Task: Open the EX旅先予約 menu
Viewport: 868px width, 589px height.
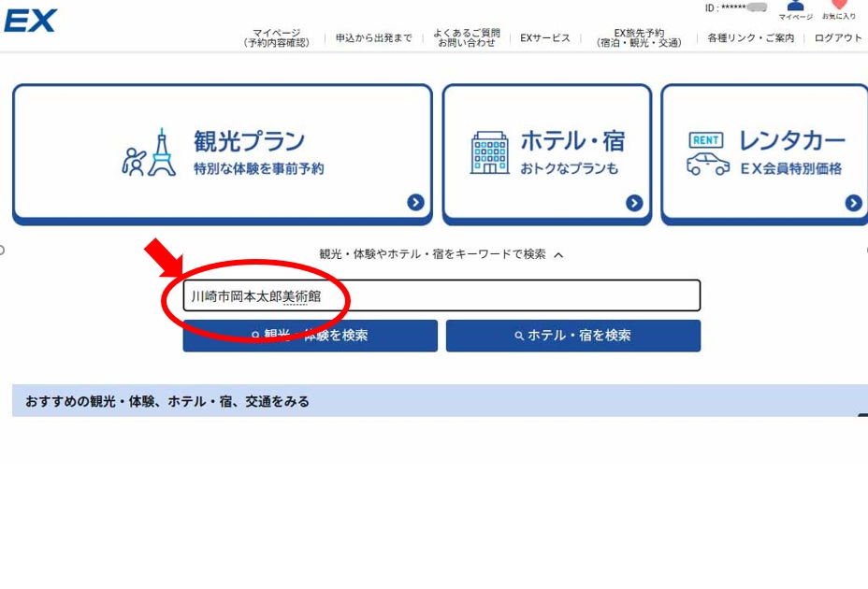Action: (639, 37)
